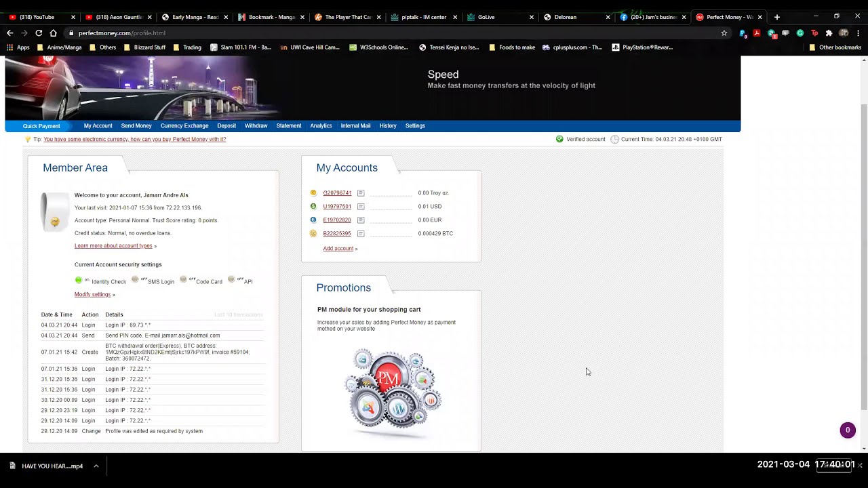Expand the Trading bookmarks folder
Image resolution: width=868 pixels, height=488 pixels.
click(187, 47)
